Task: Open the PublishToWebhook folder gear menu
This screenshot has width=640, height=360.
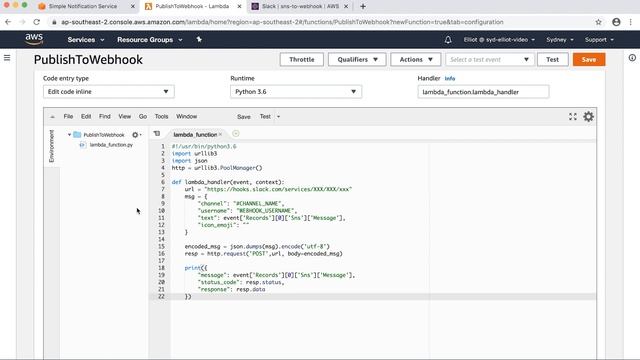Action: pyautogui.click(x=136, y=135)
